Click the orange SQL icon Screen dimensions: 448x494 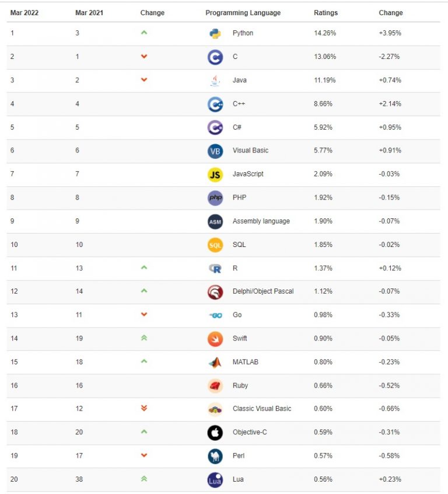(x=215, y=245)
